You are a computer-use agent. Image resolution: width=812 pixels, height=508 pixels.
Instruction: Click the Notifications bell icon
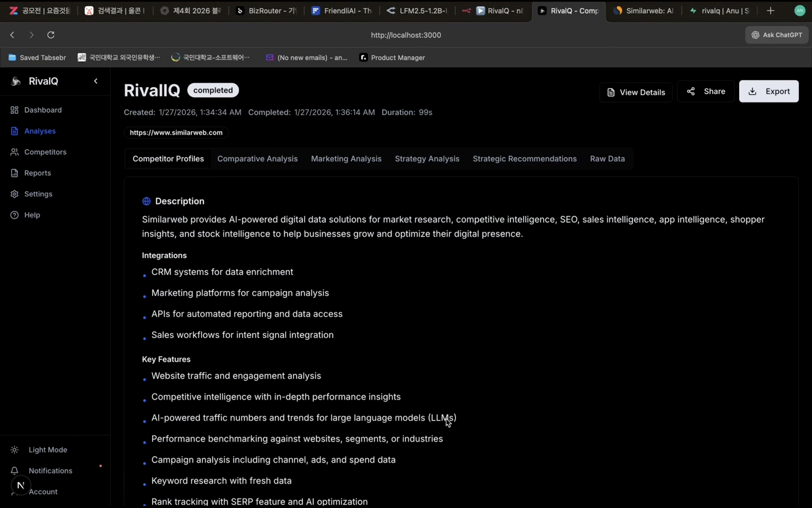(x=14, y=470)
